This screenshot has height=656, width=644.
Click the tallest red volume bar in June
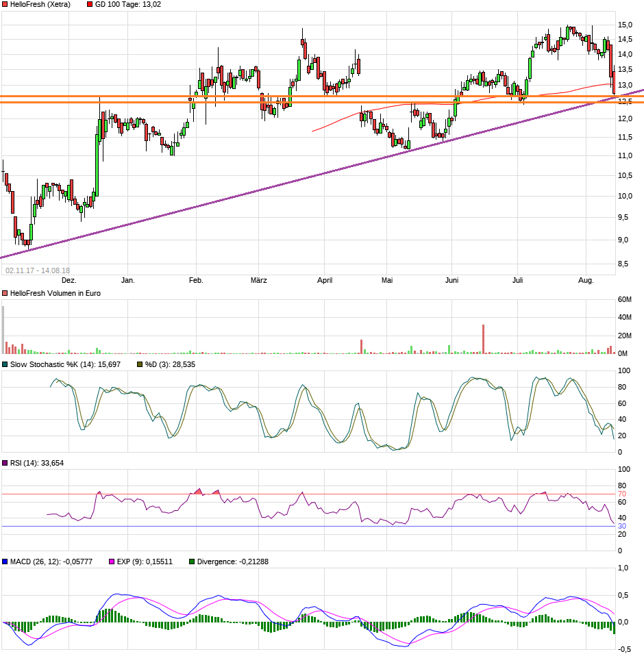pos(483,340)
